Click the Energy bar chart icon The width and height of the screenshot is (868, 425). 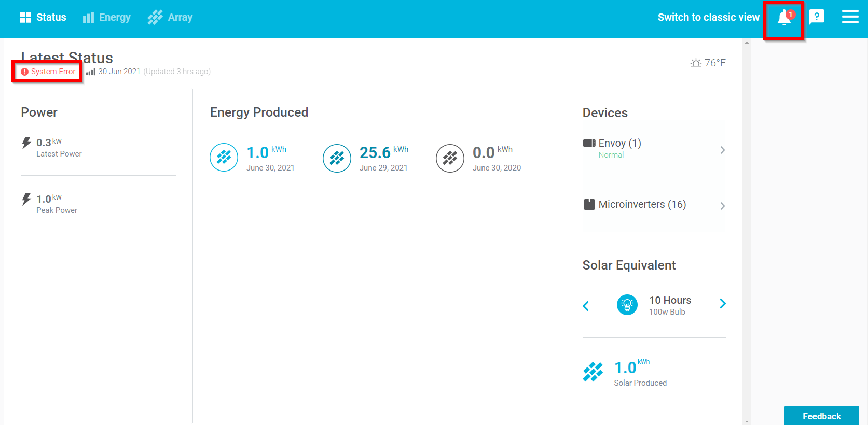pyautogui.click(x=89, y=18)
